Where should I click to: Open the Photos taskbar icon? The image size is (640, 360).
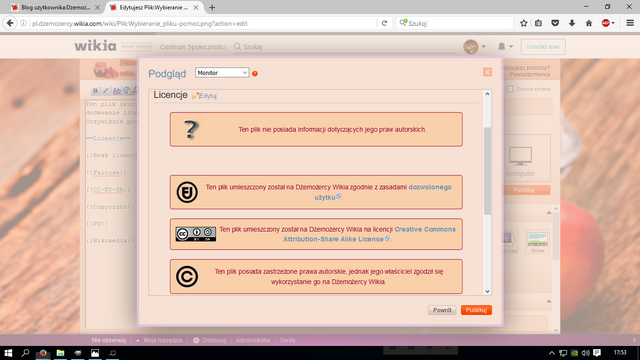[x=95, y=353]
